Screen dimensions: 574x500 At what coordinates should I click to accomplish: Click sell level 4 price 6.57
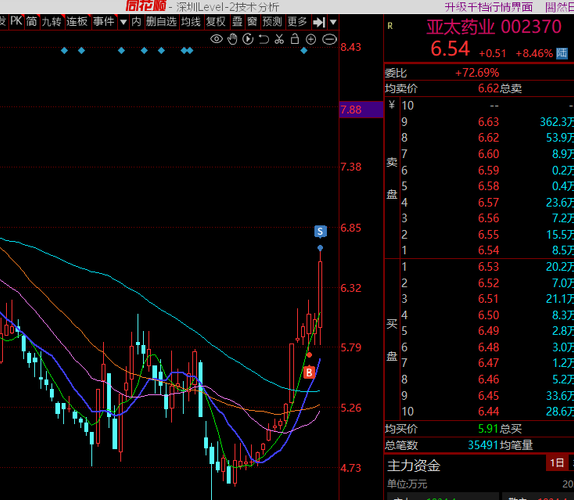coord(489,202)
